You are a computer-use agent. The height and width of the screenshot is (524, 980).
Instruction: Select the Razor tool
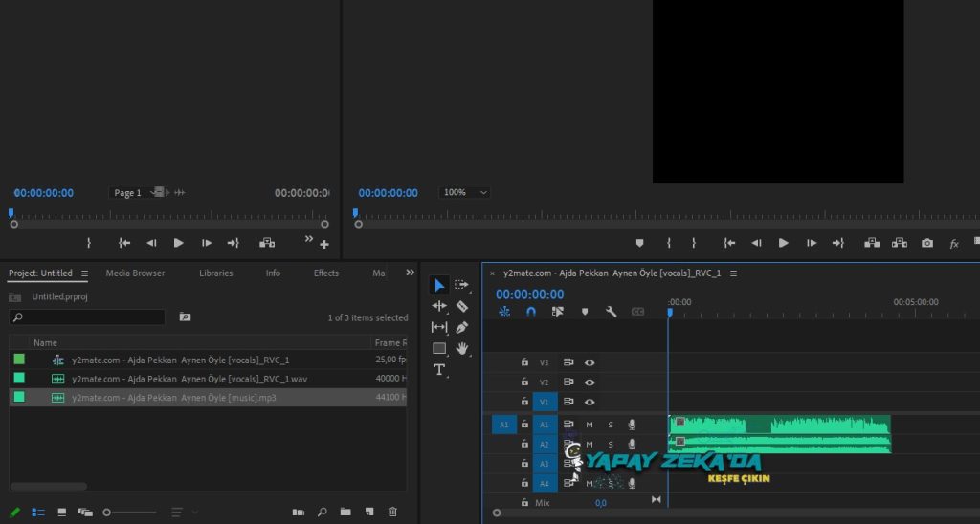click(462, 307)
